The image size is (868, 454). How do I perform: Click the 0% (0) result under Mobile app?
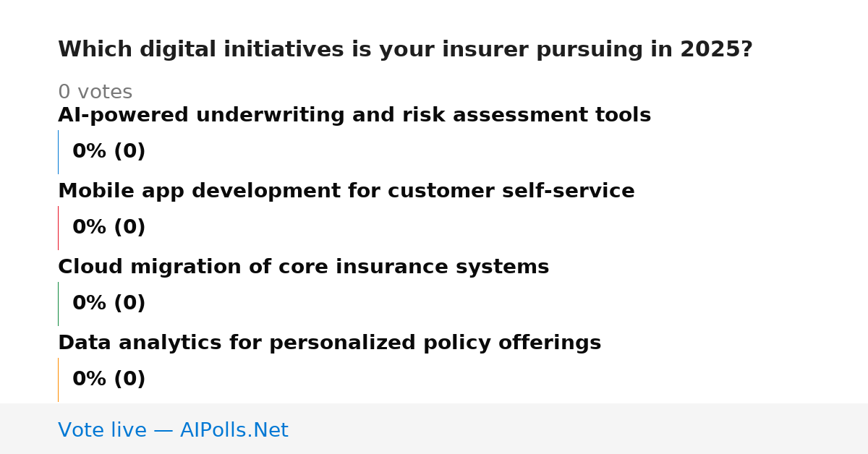pyautogui.click(x=109, y=228)
